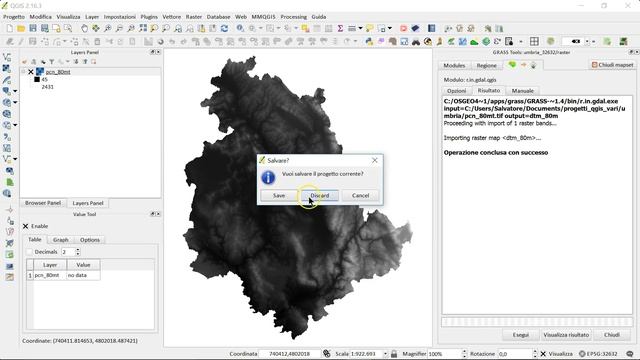The width and height of the screenshot is (640, 360).
Task: Click Add Vector Layer side icon
Action: click(x=7, y=57)
